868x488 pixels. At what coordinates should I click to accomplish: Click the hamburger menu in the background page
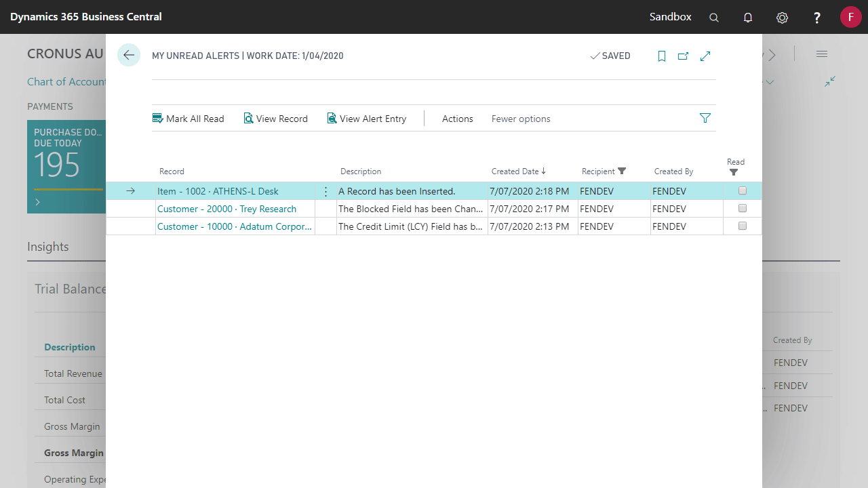click(x=822, y=54)
